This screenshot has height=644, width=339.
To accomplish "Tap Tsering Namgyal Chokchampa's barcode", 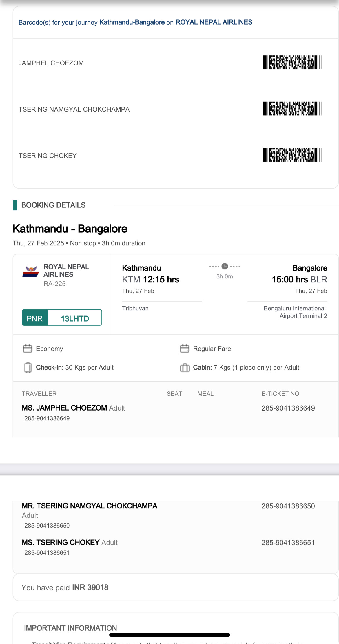I will [x=292, y=109].
